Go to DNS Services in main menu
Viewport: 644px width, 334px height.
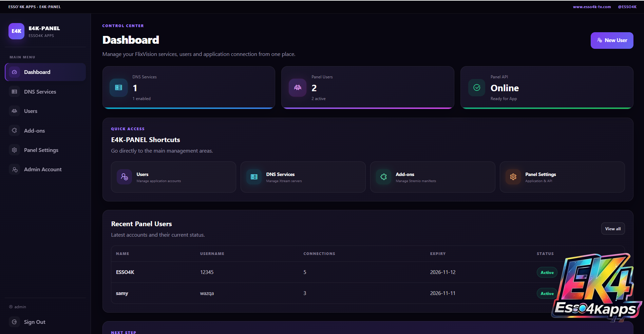tap(45, 92)
